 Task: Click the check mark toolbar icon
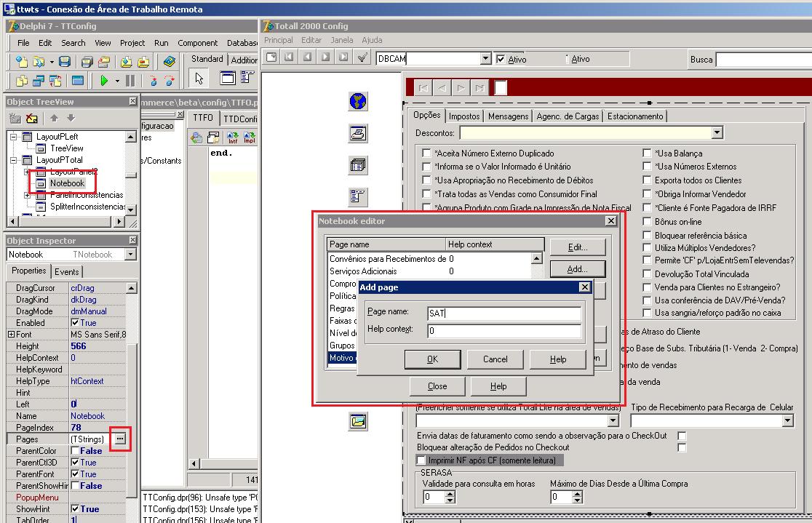coord(362,57)
